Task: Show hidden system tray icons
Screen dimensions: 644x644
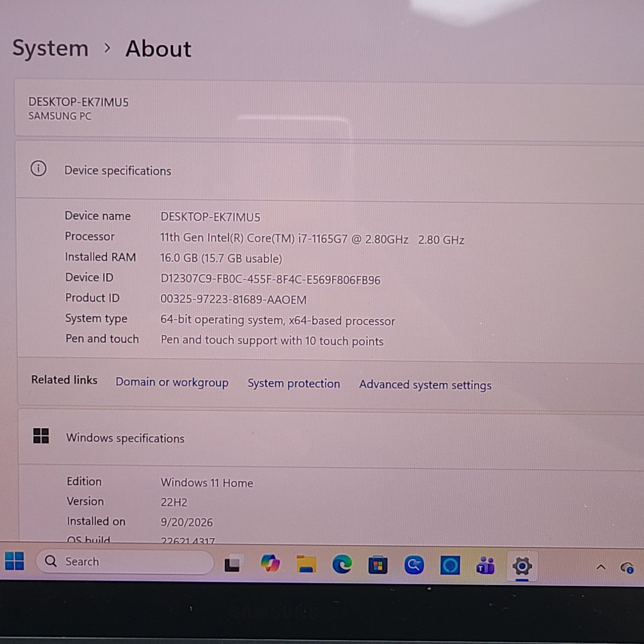Action: (601, 567)
